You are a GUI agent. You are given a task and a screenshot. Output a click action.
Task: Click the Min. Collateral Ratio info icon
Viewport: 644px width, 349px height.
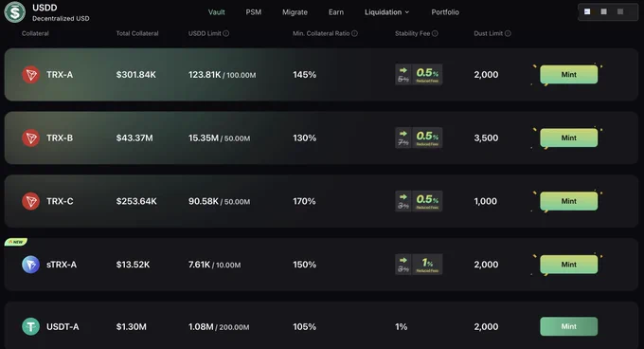(354, 33)
